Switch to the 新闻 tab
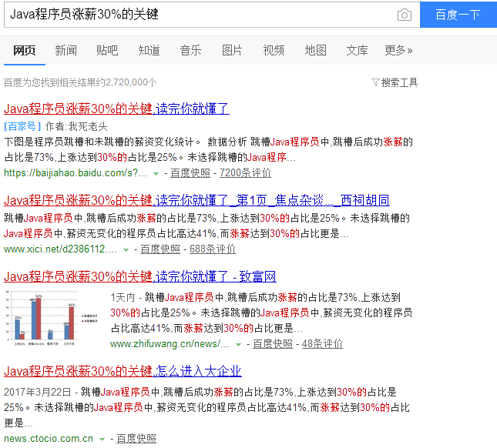 point(66,50)
